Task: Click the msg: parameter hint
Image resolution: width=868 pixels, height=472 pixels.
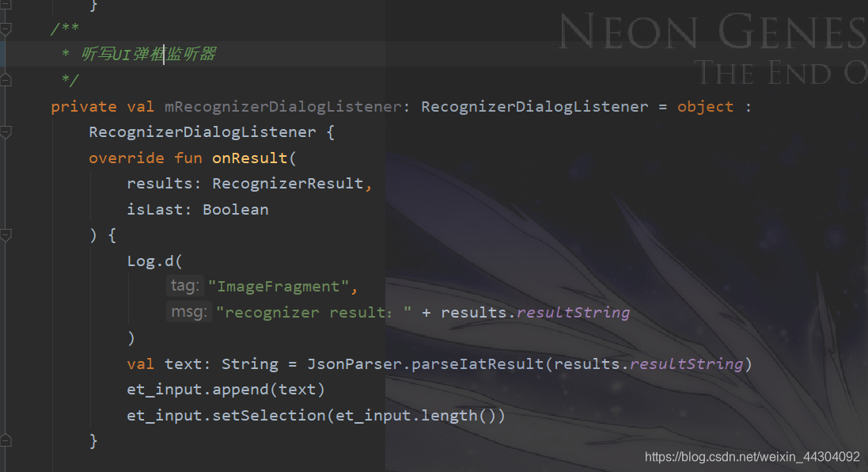Action: [x=189, y=312]
